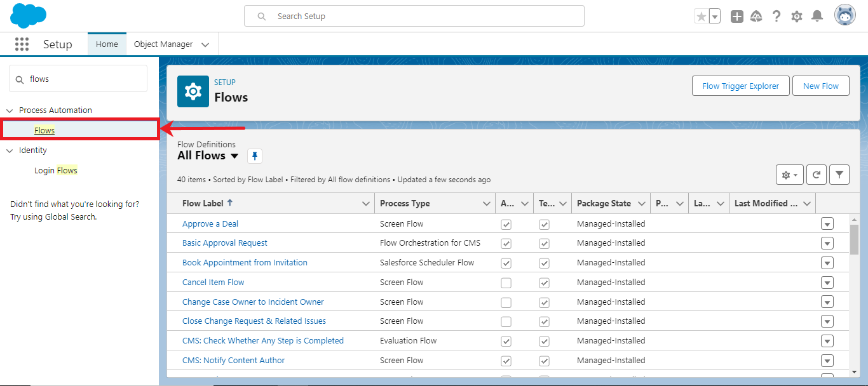The height and width of the screenshot is (386, 868).
Task: Click the Quick Find box containing flows
Action: click(78, 79)
